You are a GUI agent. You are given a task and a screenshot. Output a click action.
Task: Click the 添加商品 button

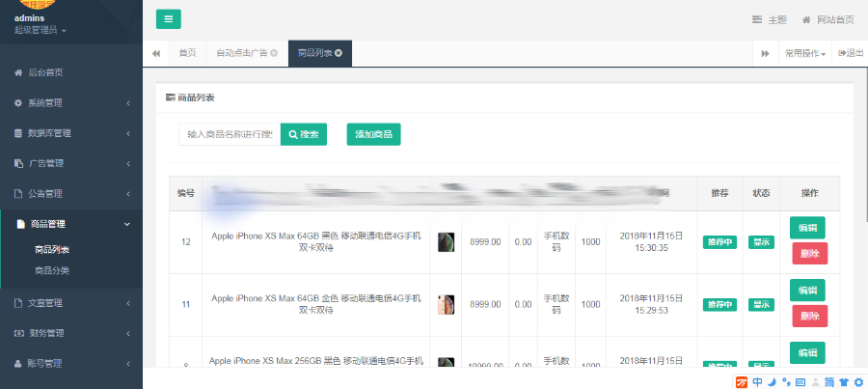373,135
